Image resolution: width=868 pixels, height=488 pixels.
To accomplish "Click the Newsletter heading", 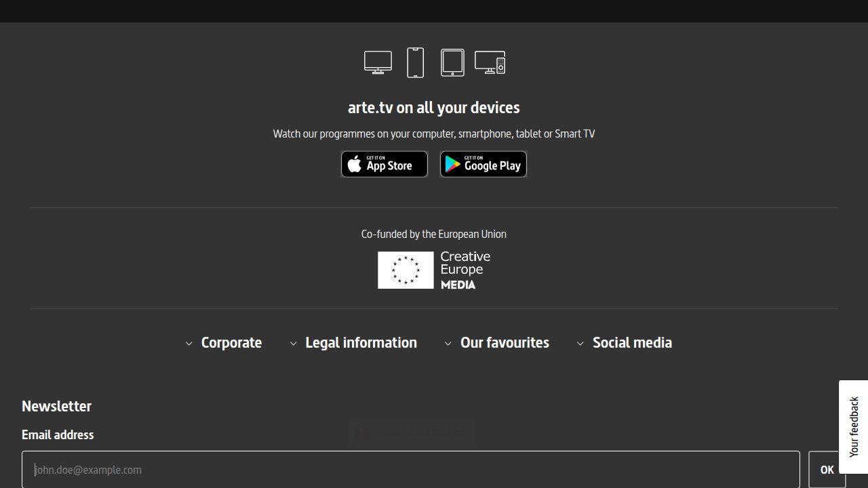I will (x=56, y=406).
